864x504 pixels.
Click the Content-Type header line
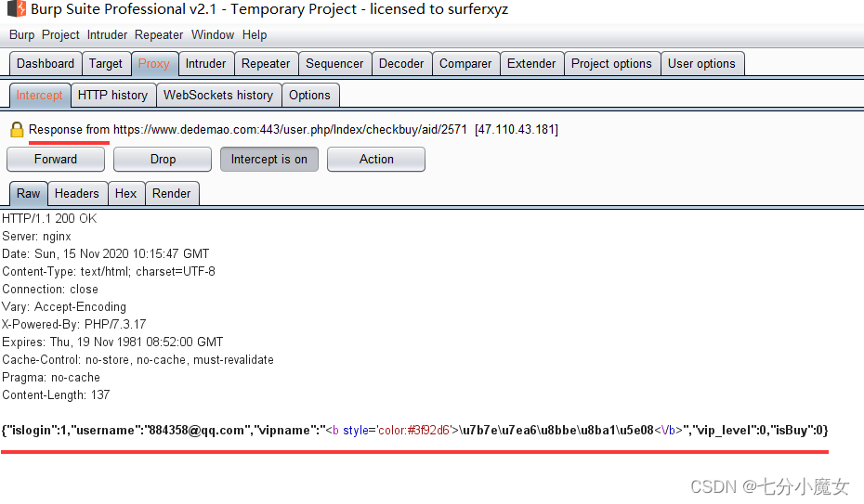coord(109,271)
